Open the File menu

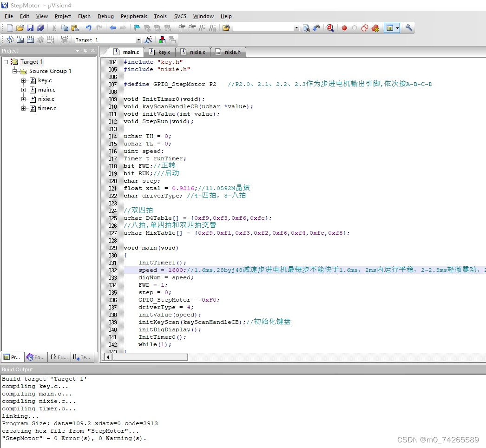coord(9,16)
